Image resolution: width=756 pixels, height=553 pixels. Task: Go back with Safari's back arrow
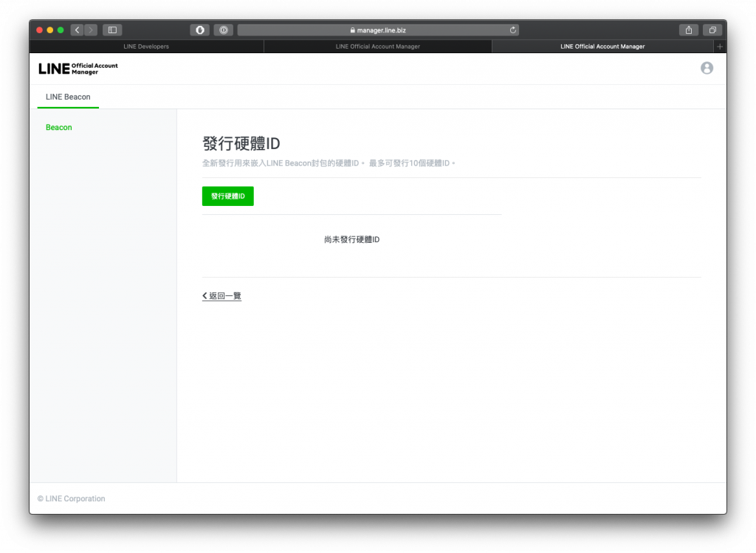pos(77,30)
